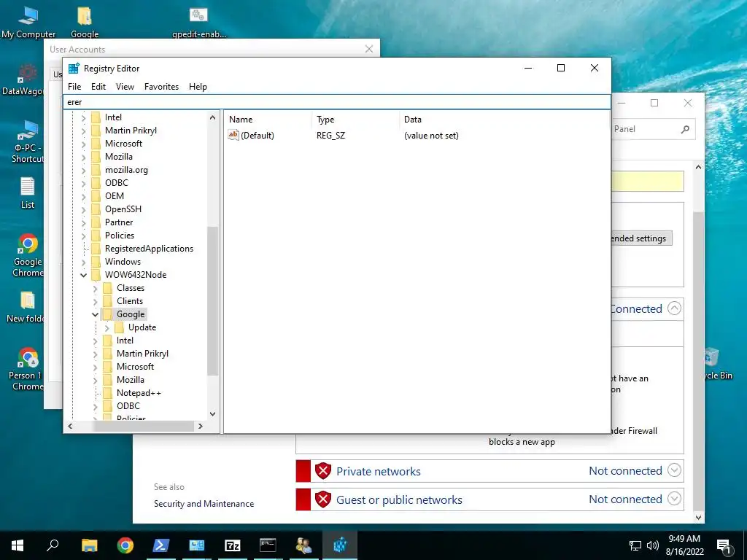Collapse the Google key under WOW6432Node
Viewport: 747px width, 560px height.
(x=95, y=314)
